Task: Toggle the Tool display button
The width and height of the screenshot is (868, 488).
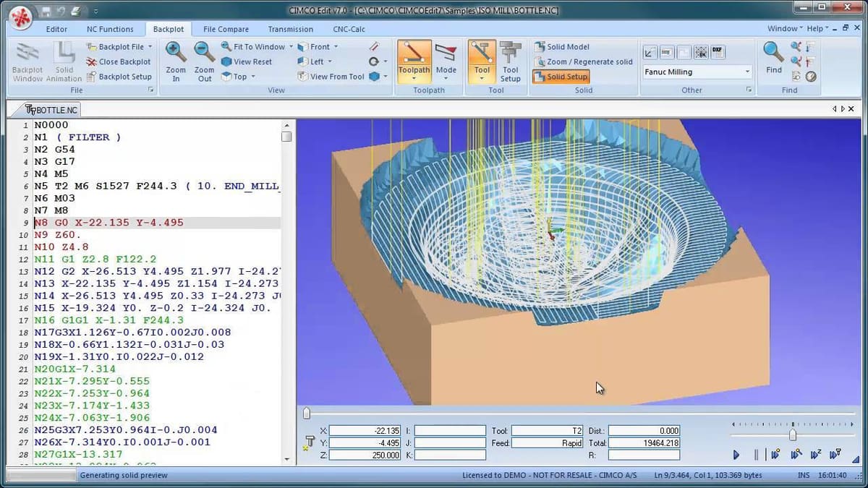Action: (x=482, y=62)
